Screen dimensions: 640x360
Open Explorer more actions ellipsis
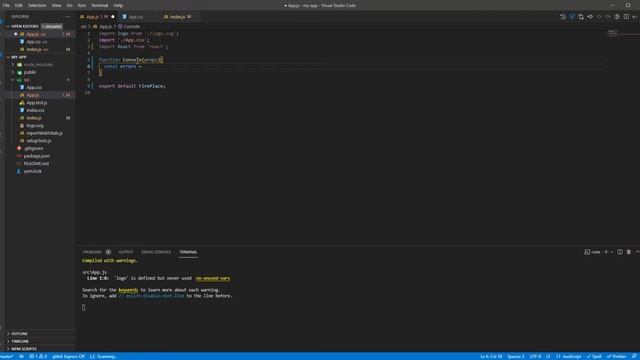68,17
